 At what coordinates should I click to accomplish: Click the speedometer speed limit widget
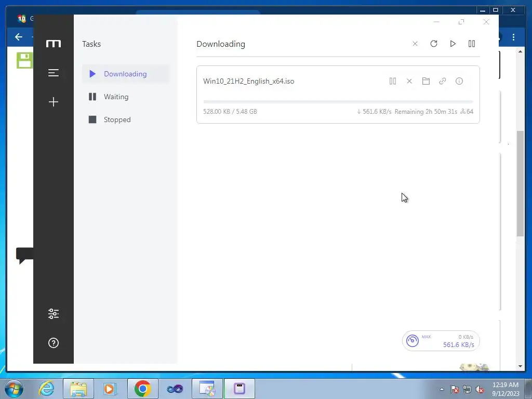(441, 341)
